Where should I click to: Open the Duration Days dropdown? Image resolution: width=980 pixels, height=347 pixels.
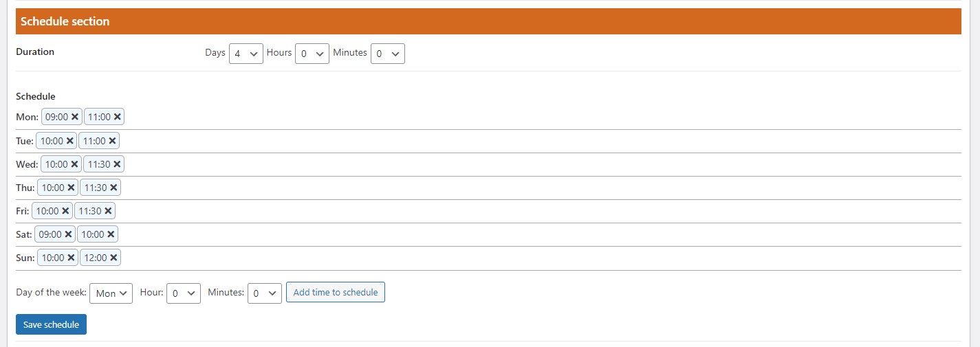coord(246,54)
